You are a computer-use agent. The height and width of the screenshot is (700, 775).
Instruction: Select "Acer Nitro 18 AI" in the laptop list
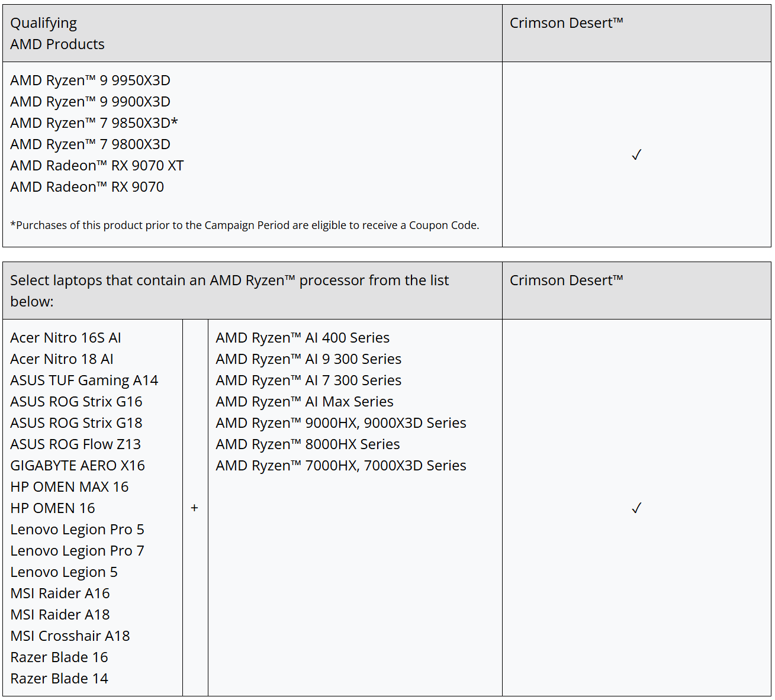tap(62, 359)
